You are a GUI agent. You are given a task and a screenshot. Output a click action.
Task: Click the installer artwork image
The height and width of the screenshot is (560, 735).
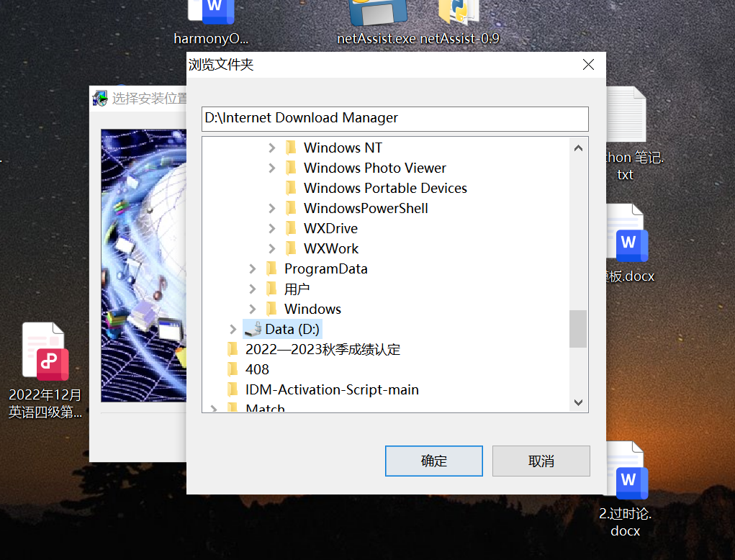[x=144, y=266]
